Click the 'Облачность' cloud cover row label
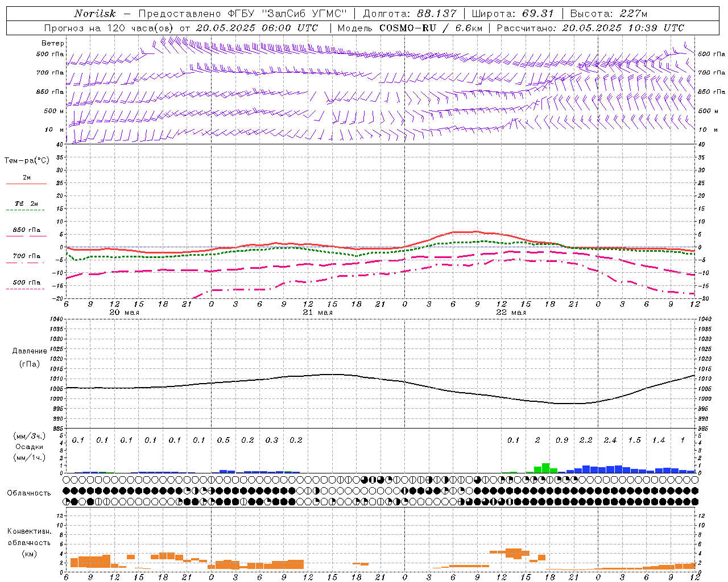728x582 pixels. (x=29, y=493)
